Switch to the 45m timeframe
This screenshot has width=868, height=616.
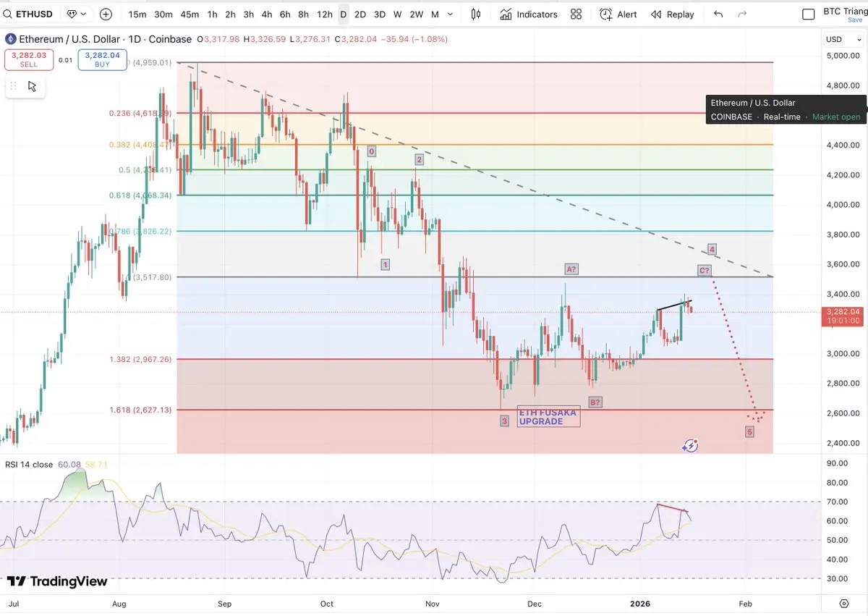click(190, 14)
